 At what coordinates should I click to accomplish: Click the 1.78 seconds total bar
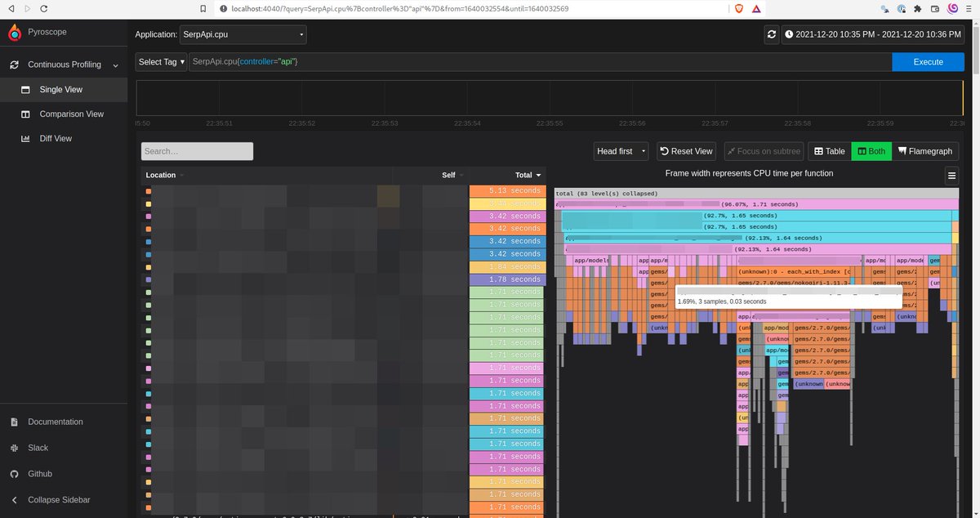pos(506,279)
